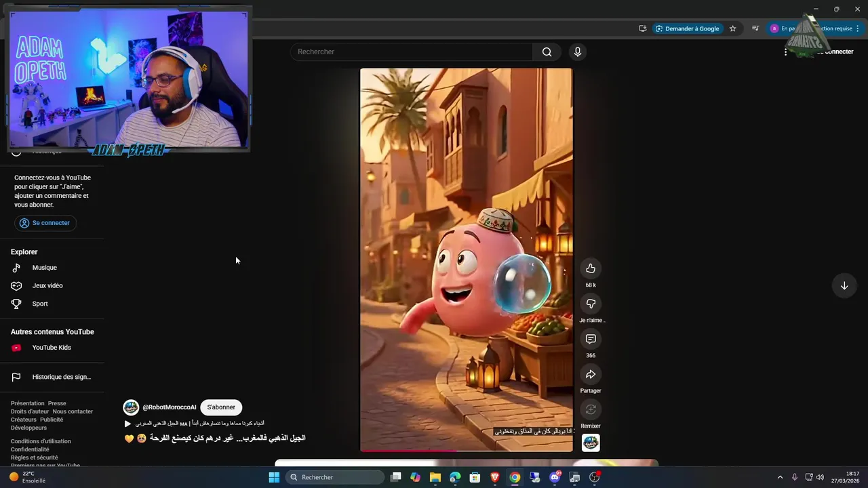
Task: Open YouTube Kids link
Action: (52, 348)
